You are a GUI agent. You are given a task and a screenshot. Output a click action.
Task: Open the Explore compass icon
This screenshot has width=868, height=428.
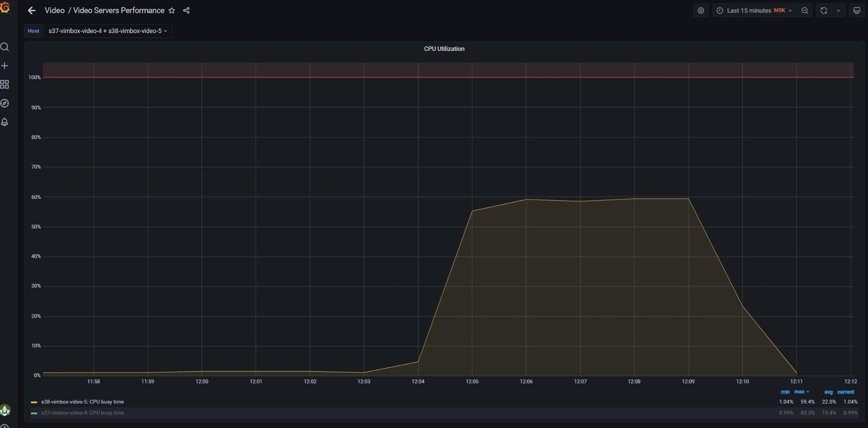[x=5, y=103]
